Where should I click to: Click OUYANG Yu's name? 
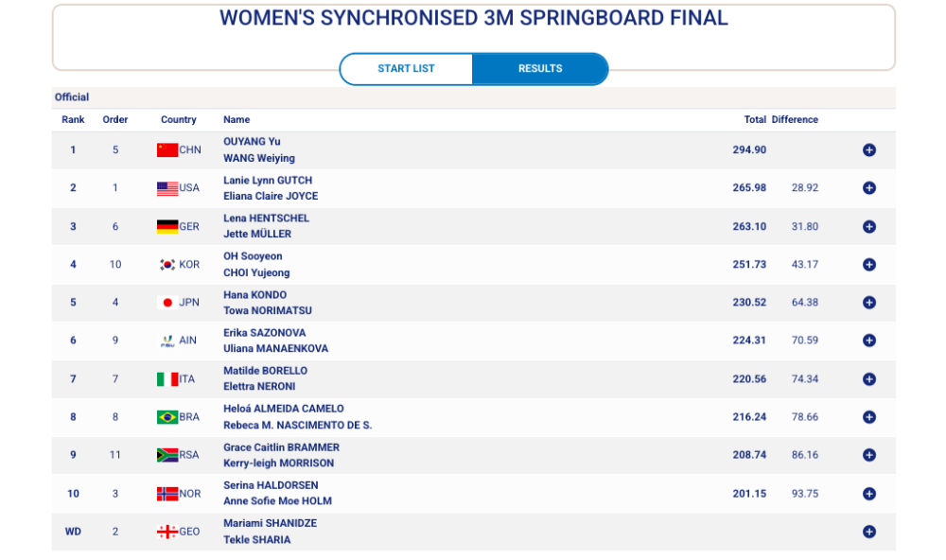click(252, 142)
